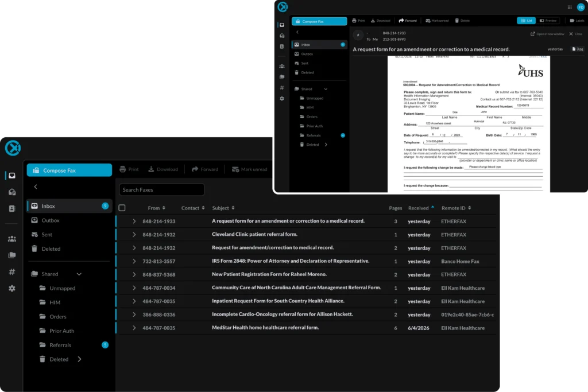Sort faxes by the Remote ID column
This screenshot has height=392, width=588.
456,208
